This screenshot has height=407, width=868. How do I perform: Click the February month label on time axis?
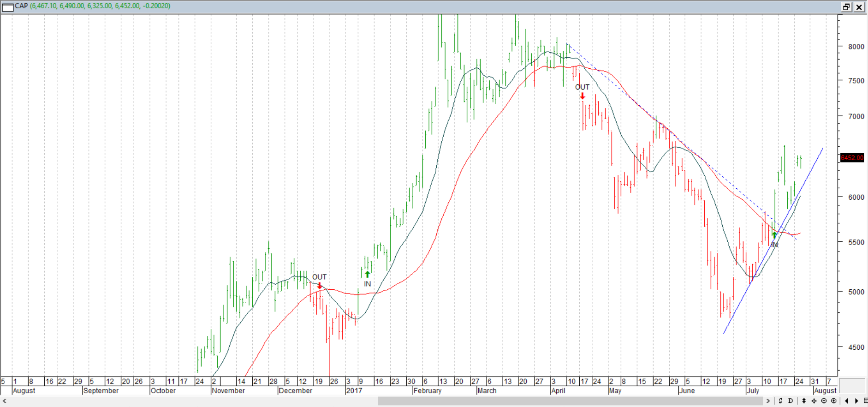point(428,390)
